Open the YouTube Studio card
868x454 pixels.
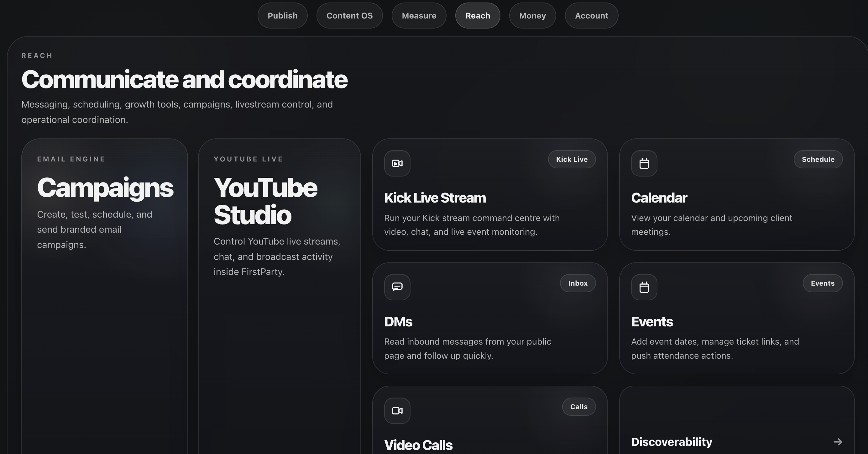[279, 296]
